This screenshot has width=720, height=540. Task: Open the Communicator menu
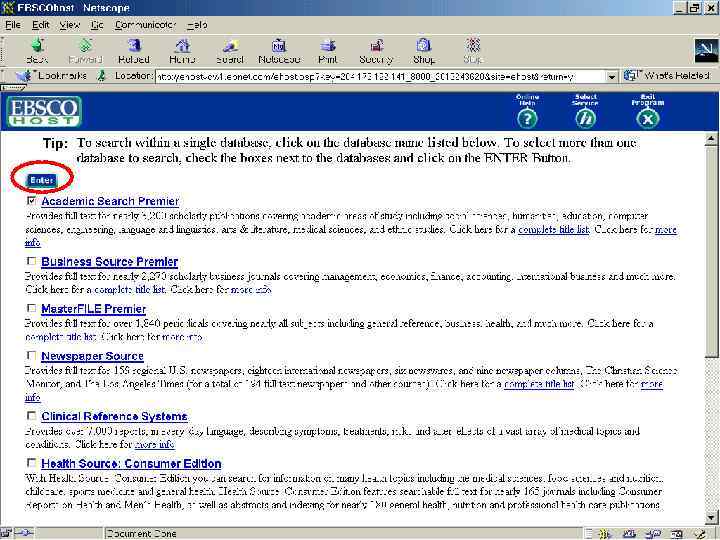point(145,25)
